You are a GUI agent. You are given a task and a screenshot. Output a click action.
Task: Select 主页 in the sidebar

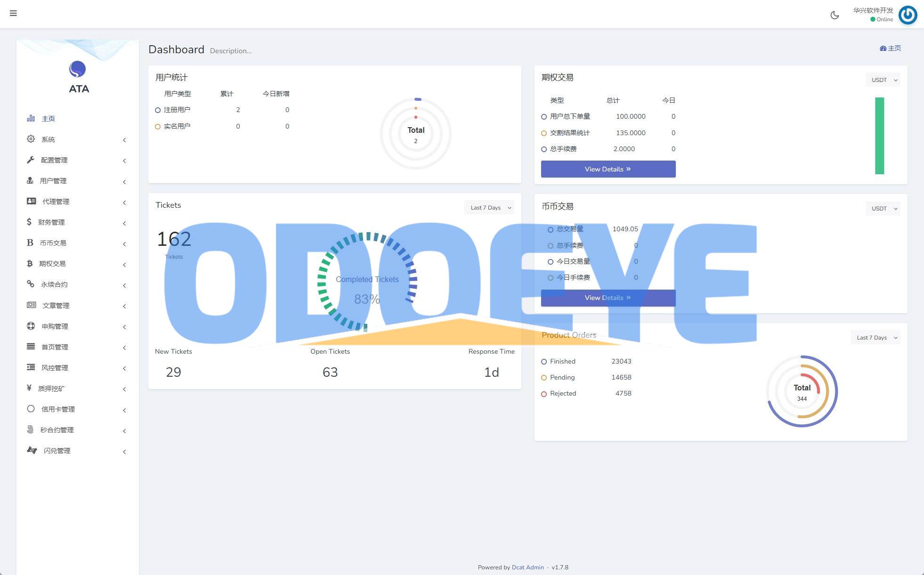pos(49,119)
